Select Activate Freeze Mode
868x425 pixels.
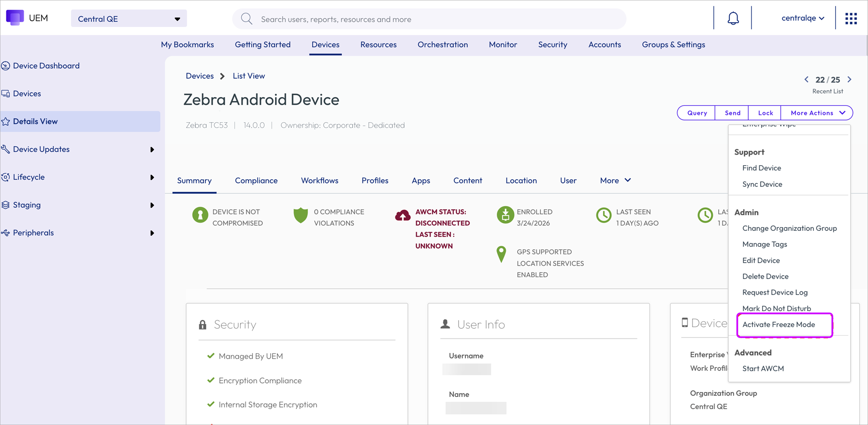tap(779, 325)
